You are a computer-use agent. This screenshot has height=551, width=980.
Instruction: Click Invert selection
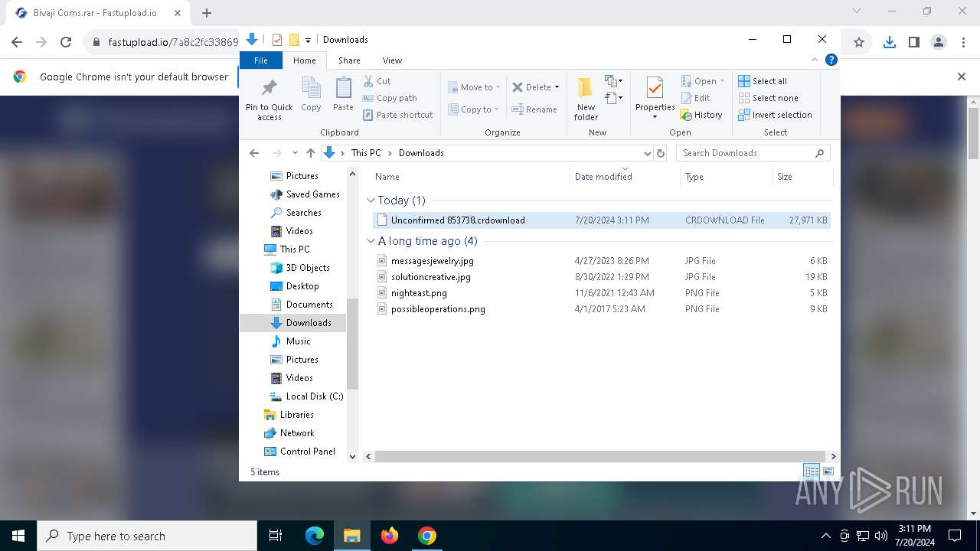click(x=775, y=115)
